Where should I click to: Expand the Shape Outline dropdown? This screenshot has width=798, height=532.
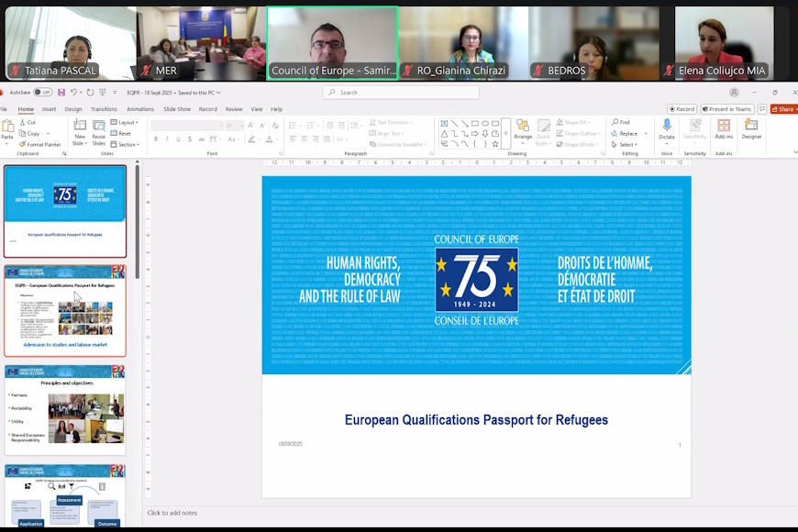click(578, 133)
